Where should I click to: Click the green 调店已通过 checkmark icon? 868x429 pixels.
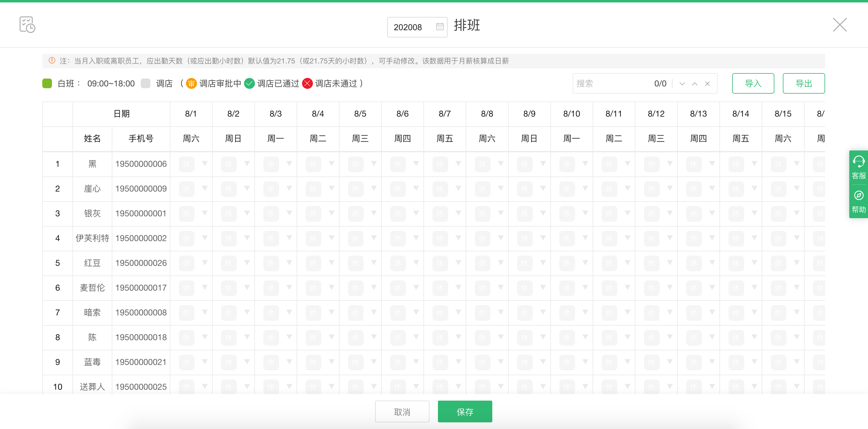[x=249, y=83]
